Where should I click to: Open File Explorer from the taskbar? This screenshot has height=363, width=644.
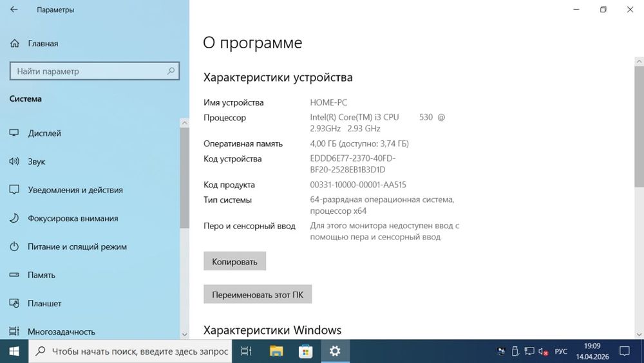[x=276, y=351]
